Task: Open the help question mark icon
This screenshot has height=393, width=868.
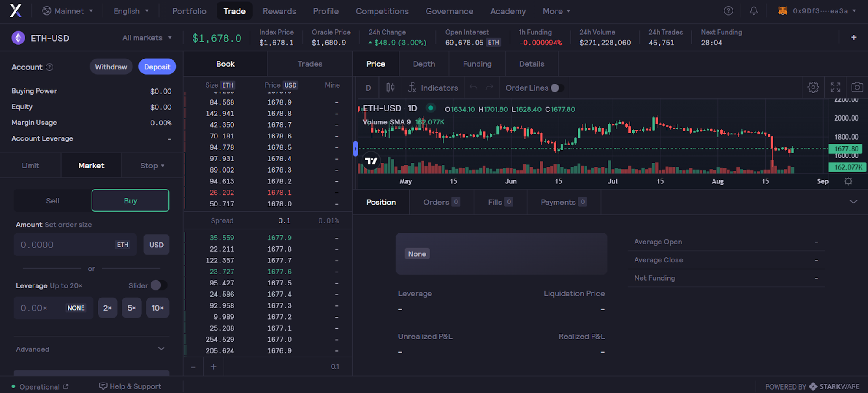Action: click(728, 11)
